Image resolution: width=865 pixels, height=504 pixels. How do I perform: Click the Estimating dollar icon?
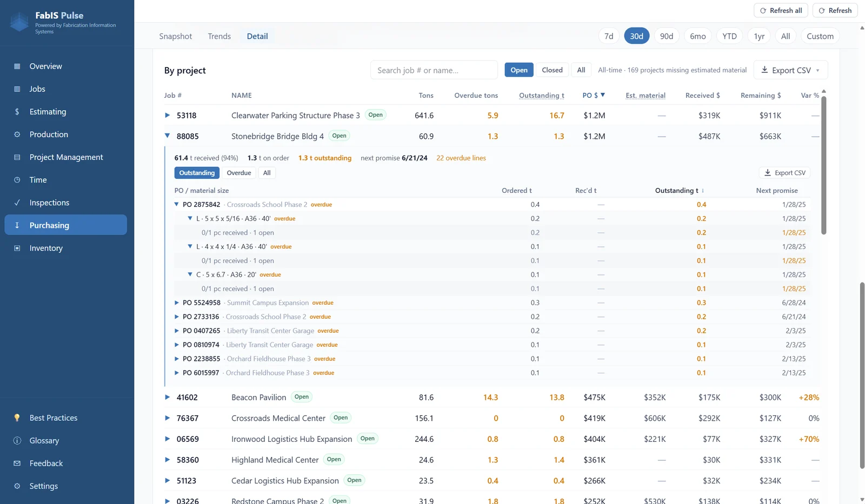click(17, 112)
